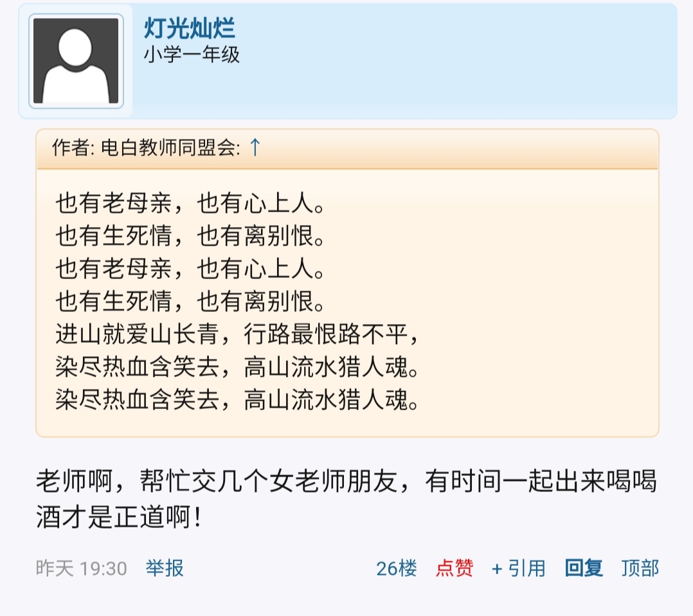Click the quote author 电白教师同盟会

coord(170,149)
